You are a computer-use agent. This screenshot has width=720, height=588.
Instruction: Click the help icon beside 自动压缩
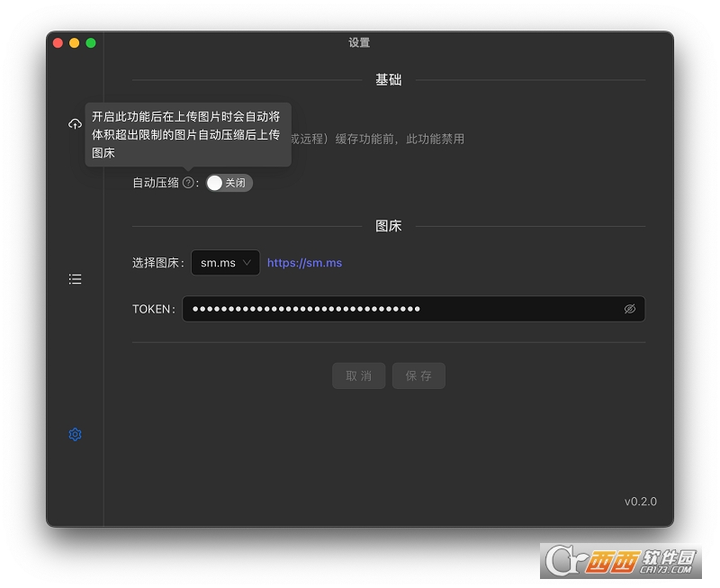188,183
